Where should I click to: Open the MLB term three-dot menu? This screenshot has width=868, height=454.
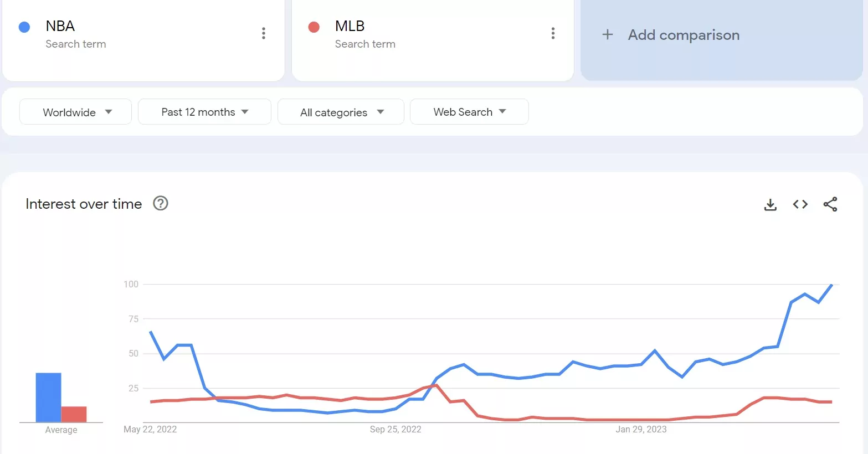pos(553,33)
